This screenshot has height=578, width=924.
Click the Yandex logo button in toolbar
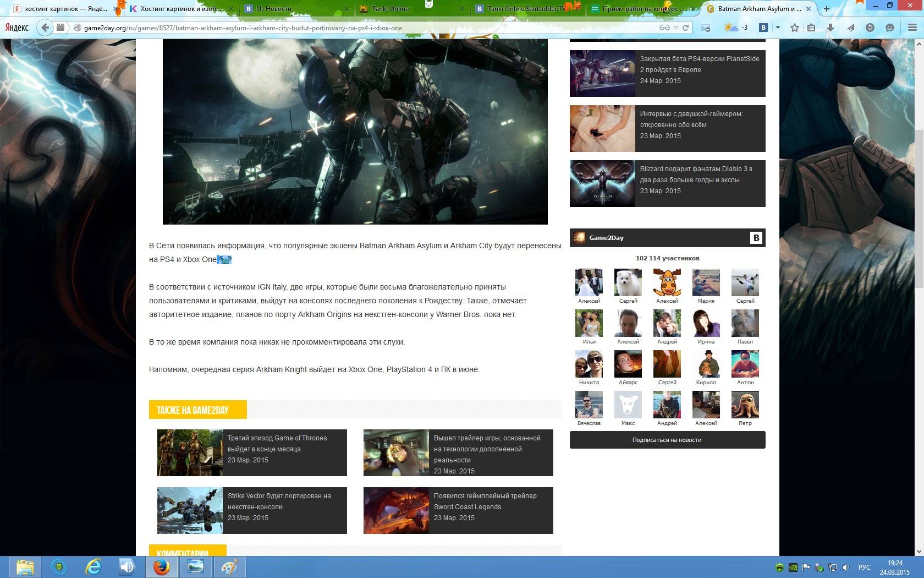(16, 28)
